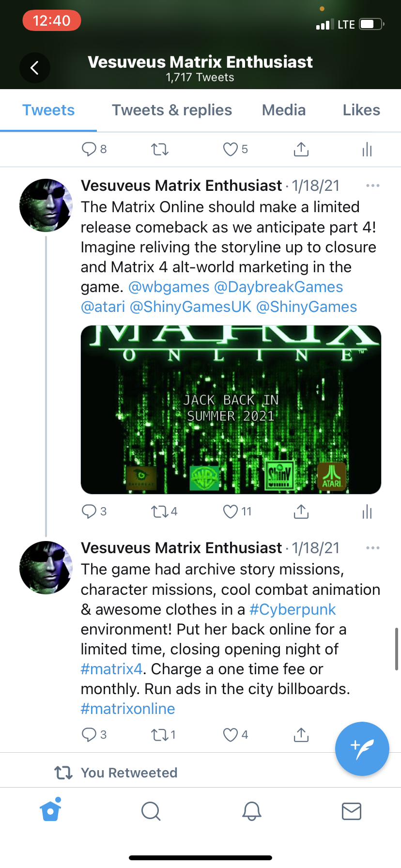
Task: Open the @DaybreakGames mention link
Action: (x=278, y=287)
